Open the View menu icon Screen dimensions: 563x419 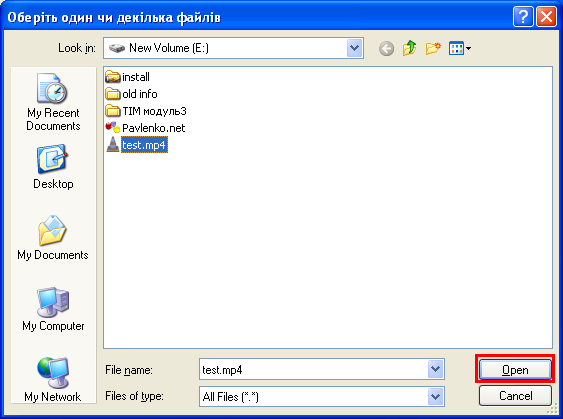[460, 48]
